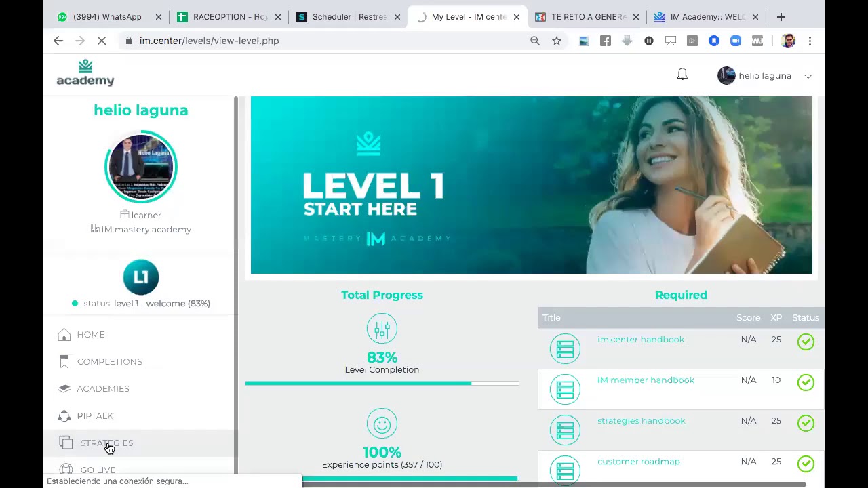The width and height of the screenshot is (868, 488).
Task: Click the Level 1 Start Here banner
Action: [x=532, y=185]
